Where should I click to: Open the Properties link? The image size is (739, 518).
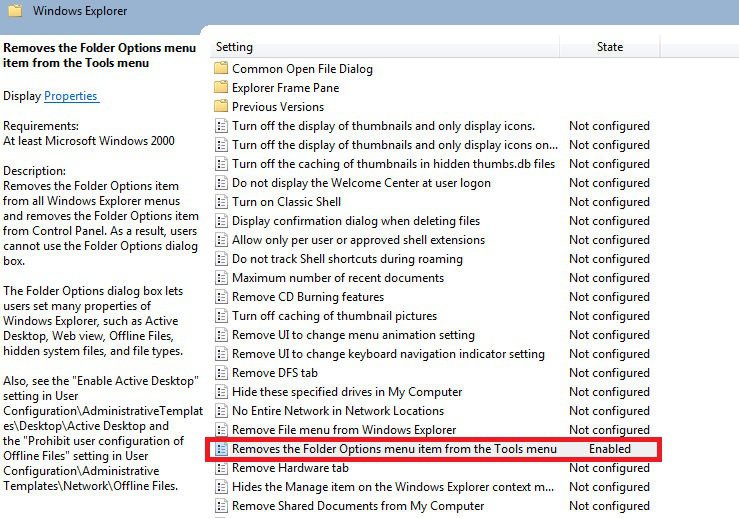(71, 96)
